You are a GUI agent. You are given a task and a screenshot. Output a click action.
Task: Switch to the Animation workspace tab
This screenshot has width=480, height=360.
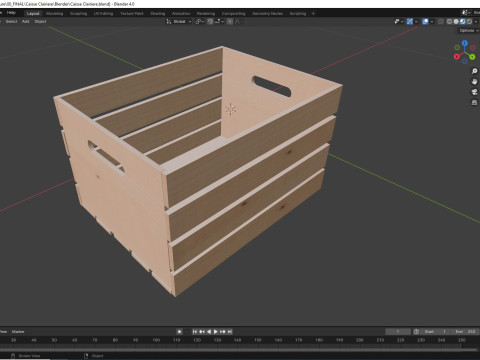pos(181,13)
